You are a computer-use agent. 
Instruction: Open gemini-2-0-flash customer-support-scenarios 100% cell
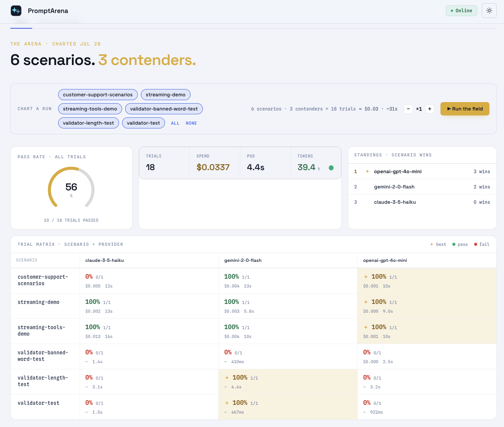point(288,281)
